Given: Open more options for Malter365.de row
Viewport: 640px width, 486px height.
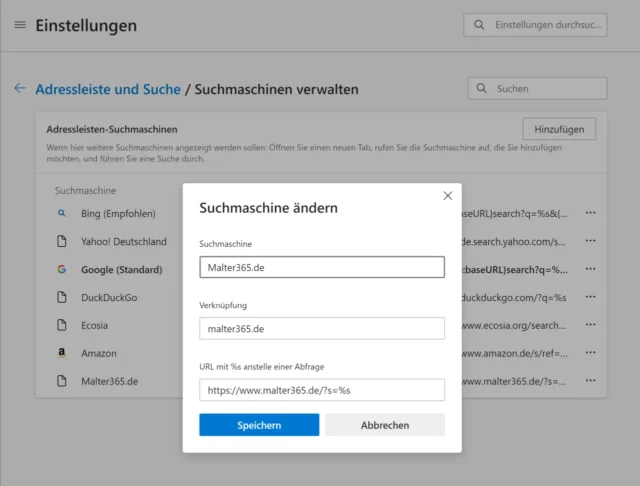Looking at the screenshot, I should tap(590, 381).
